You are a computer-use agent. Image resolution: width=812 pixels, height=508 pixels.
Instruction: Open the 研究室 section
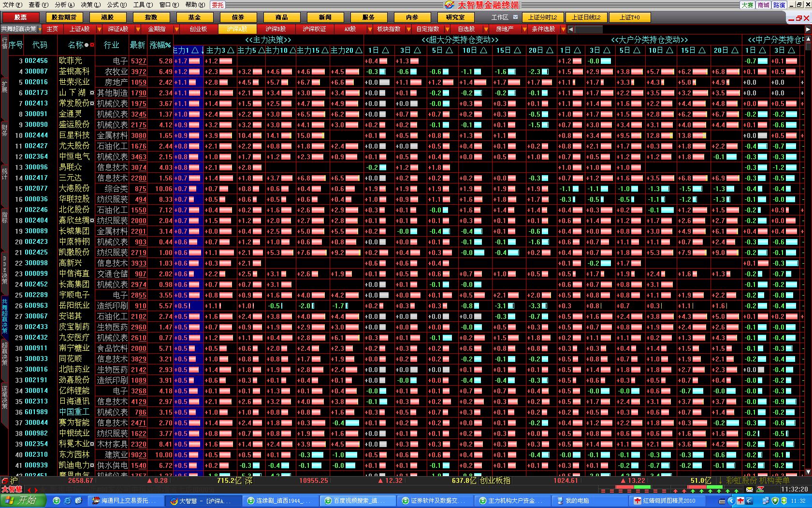pos(455,17)
